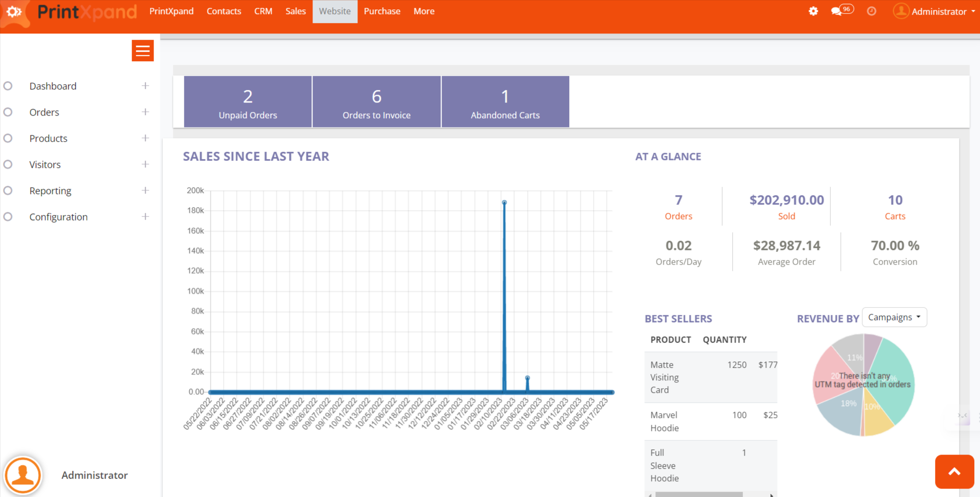Open the settings gear in top bar
Image resolution: width=980 pixels, height=497 pixels.
pos(813,11)
